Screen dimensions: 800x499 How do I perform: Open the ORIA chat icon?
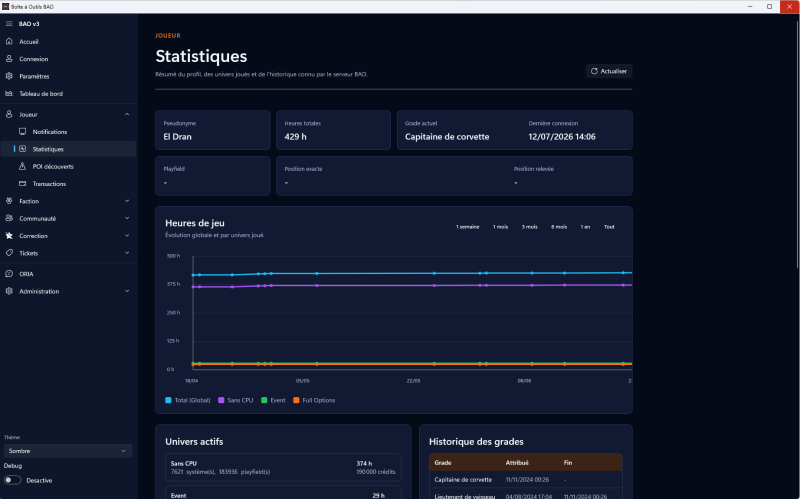click(9, 274)
